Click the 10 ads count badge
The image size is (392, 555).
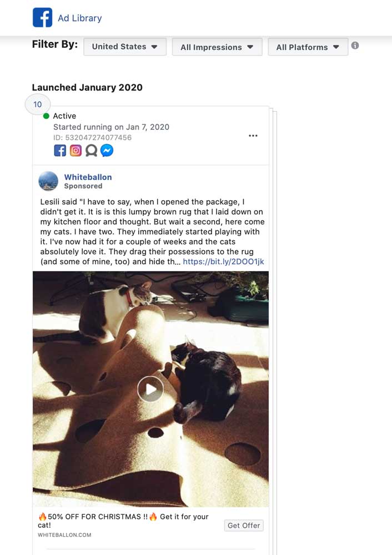(x=38, y=104)
